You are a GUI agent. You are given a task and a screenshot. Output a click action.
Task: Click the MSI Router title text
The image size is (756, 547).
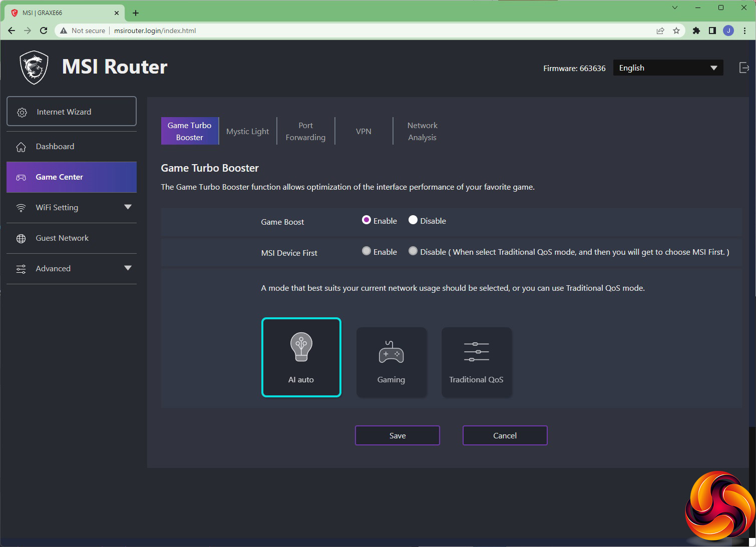click(x=115, y=67)
